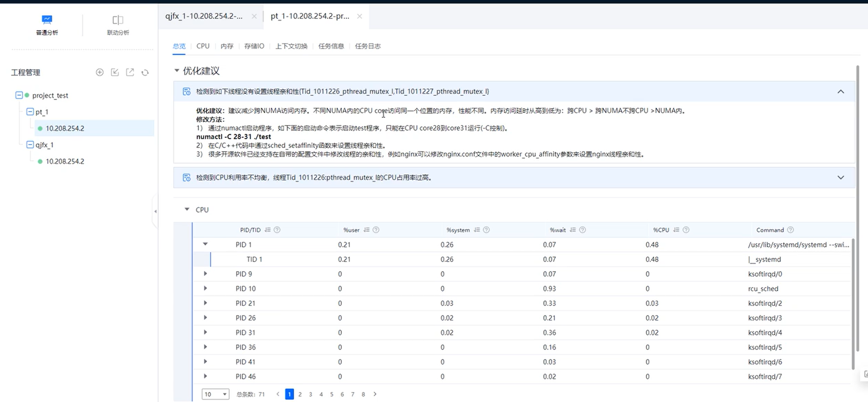Select node 10.208.254.2 under qjfx_1
This screenshot has width=868, height=402.
65,161
